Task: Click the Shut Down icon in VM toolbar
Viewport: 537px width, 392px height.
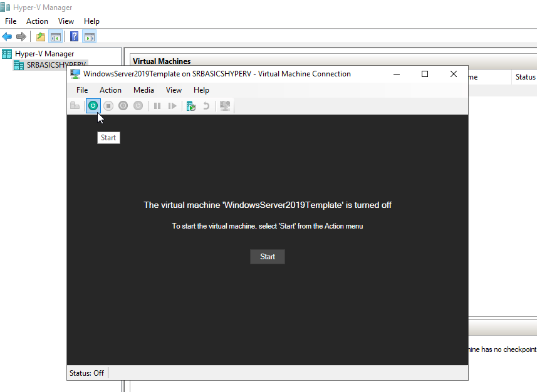Action: pyautogui.click(x=123, y=106)
